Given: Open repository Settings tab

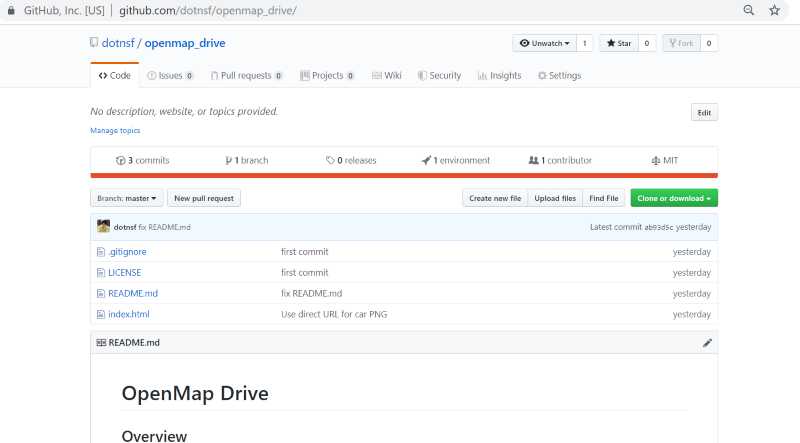Looking at the screenshot, I should 559,76.
